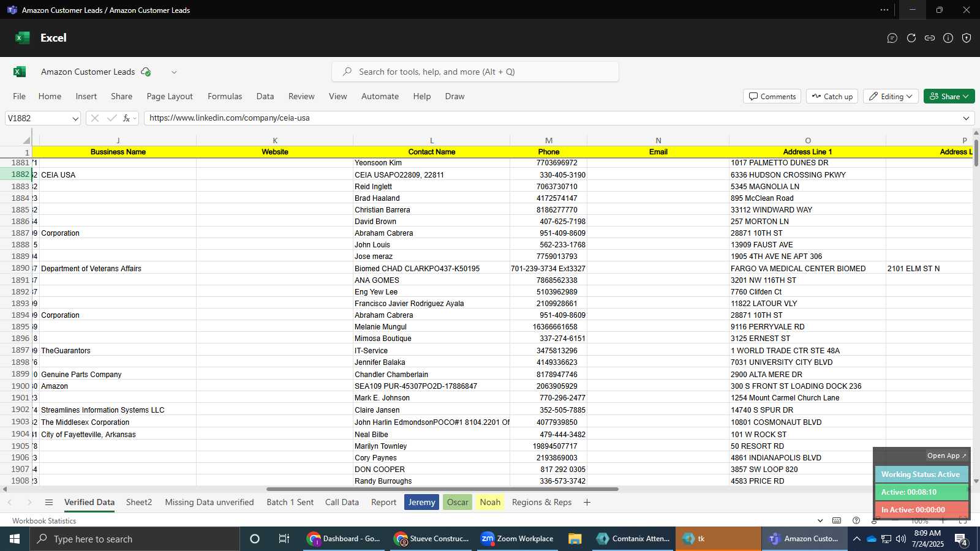Show hidden system tray icons
The height and width of the screenshot is (551, 980).
tap(856, 539)
